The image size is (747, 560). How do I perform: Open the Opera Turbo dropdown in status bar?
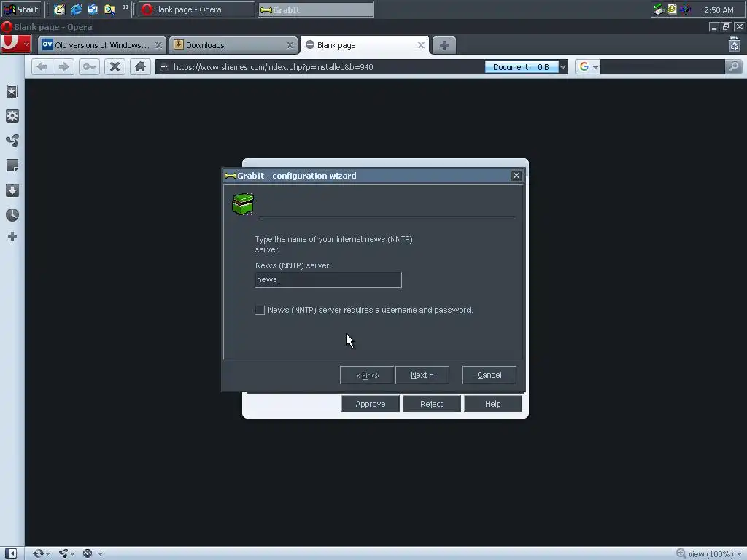pos(92,553)
